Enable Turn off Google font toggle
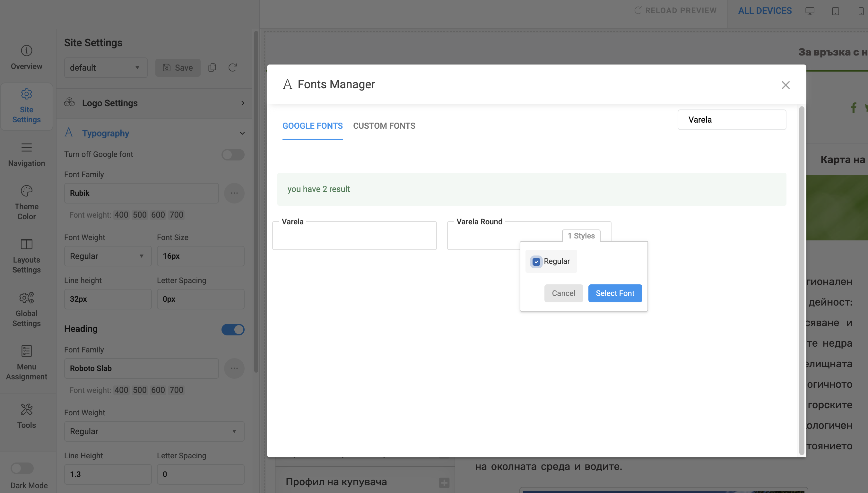Image resolution: width=868 pixels, height=493 pixels. (x=233, y=155)
